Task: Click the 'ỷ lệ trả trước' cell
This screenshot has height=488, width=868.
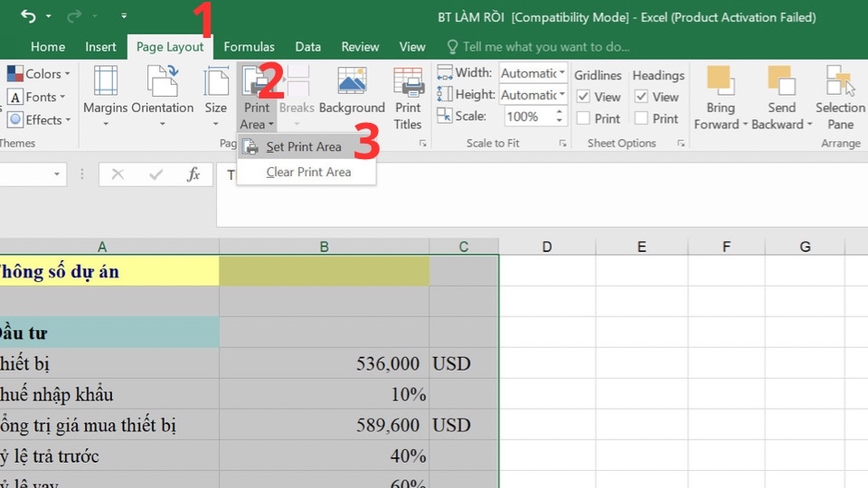Action: [109, 455]
